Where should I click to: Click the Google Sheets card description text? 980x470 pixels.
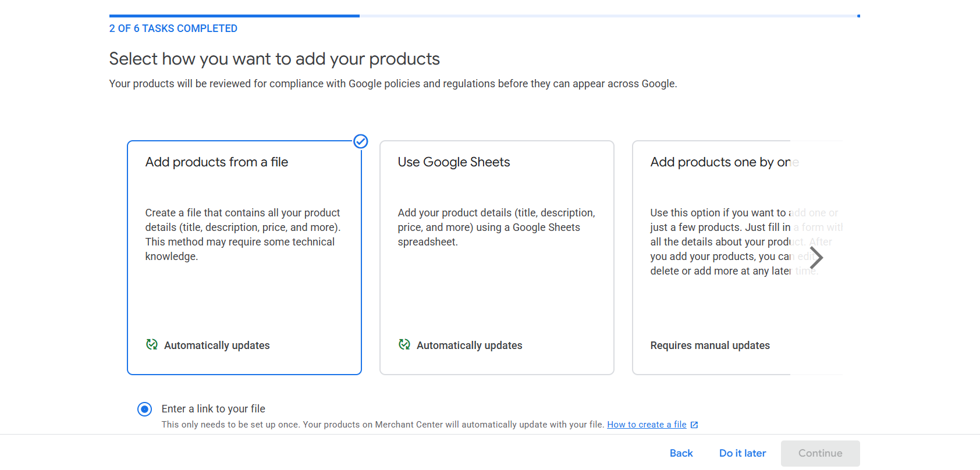pos(496,227)
